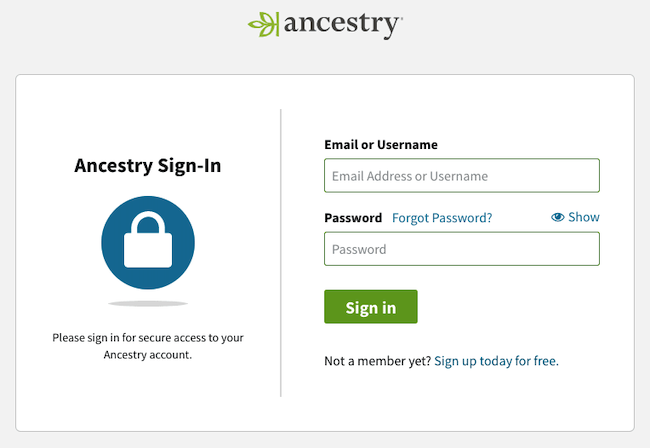Click the green Sign in button
Image resolution: width=650 pixels, height=448 pixels.
(x=371, y=307)
